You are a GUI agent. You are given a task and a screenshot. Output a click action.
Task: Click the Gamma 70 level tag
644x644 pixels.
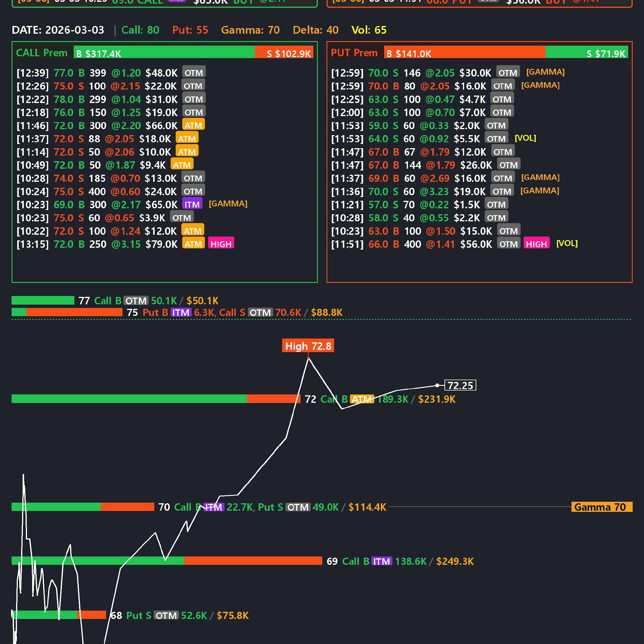coord(602,507)
